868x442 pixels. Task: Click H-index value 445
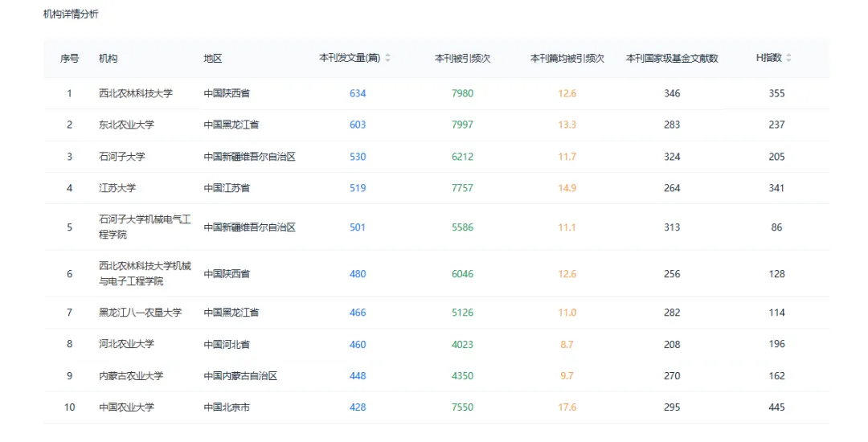776,407
